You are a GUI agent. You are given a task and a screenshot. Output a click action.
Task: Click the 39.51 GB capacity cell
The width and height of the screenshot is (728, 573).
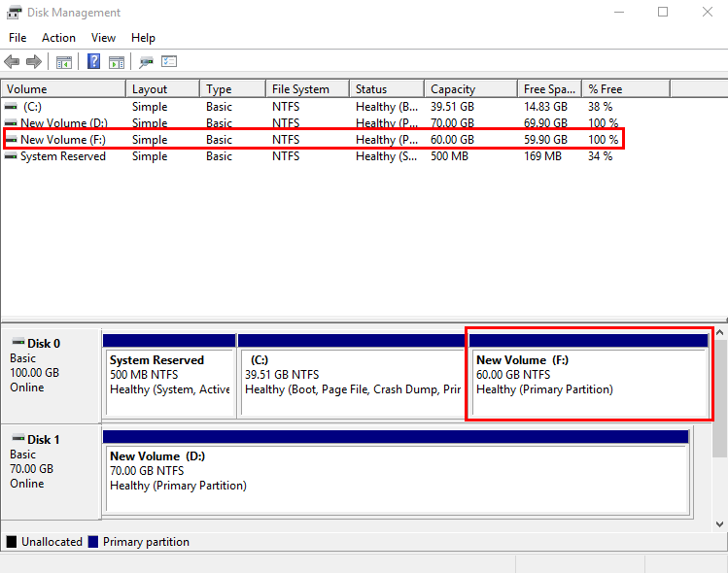coord(452,107)
